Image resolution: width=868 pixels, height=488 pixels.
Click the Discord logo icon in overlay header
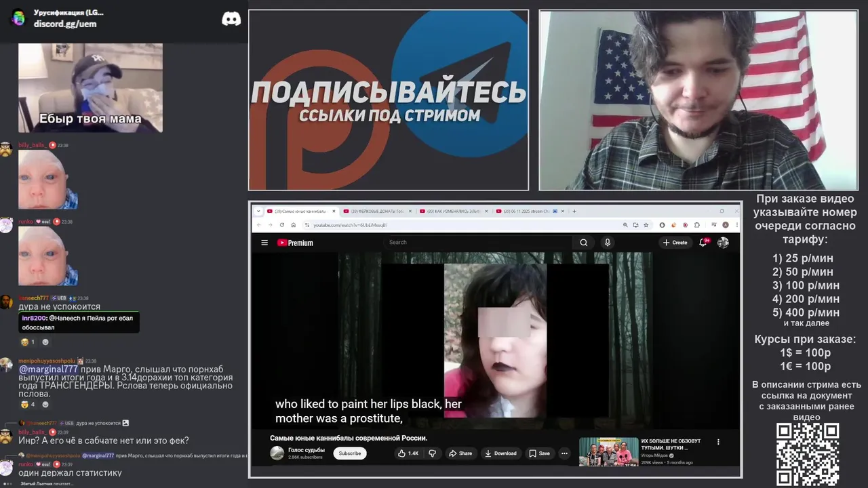[231, 19]
